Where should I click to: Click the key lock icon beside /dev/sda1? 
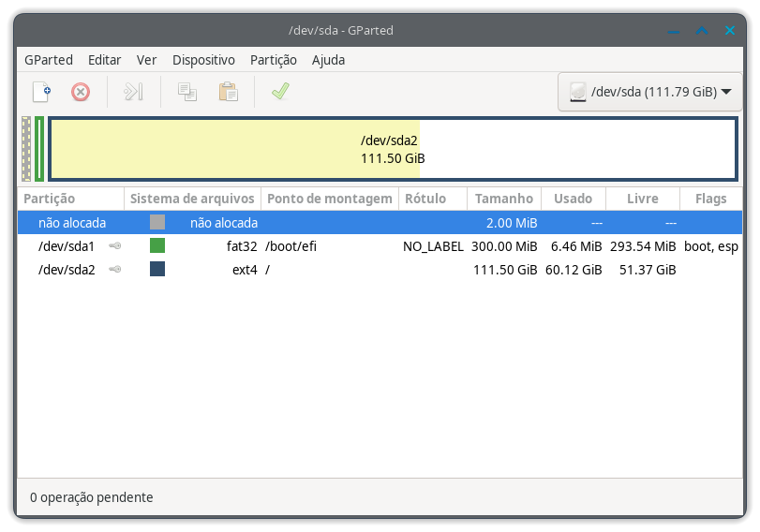(114, 246)
